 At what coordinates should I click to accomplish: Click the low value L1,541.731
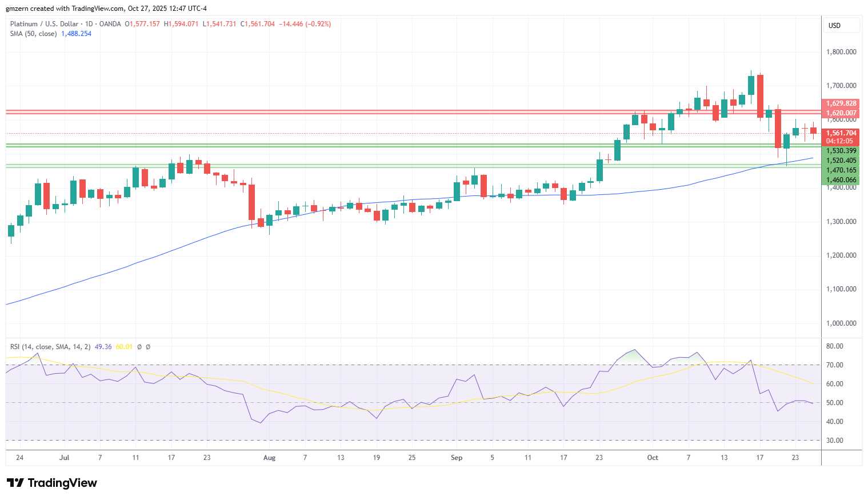pyautogui.click(x=219, y=24)
